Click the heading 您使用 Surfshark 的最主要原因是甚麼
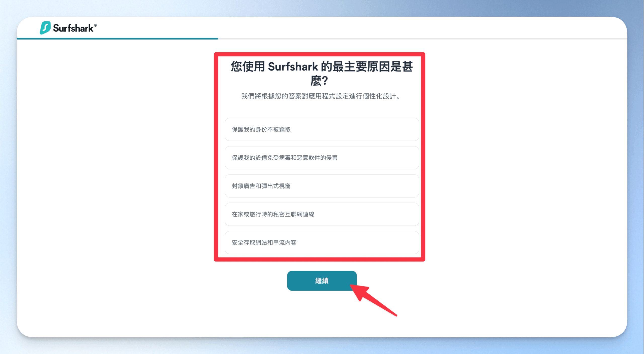Viewport: 644px width, 354px height. 321,67
